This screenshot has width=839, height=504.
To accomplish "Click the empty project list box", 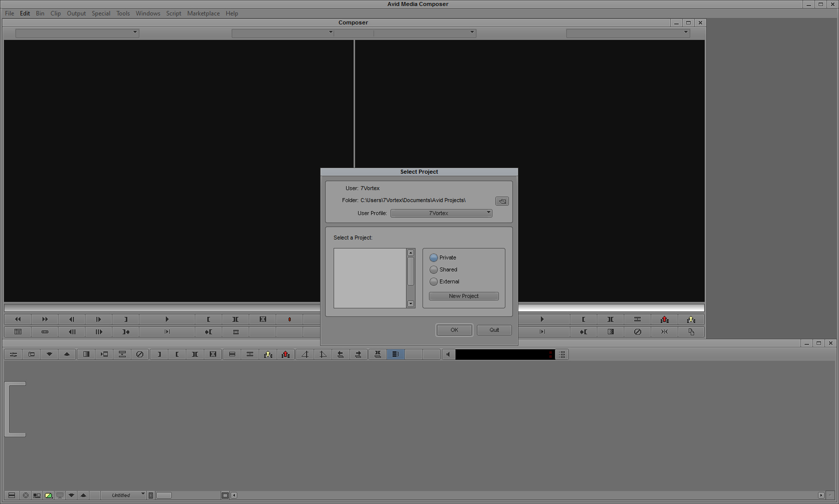I will coord(370,278).
